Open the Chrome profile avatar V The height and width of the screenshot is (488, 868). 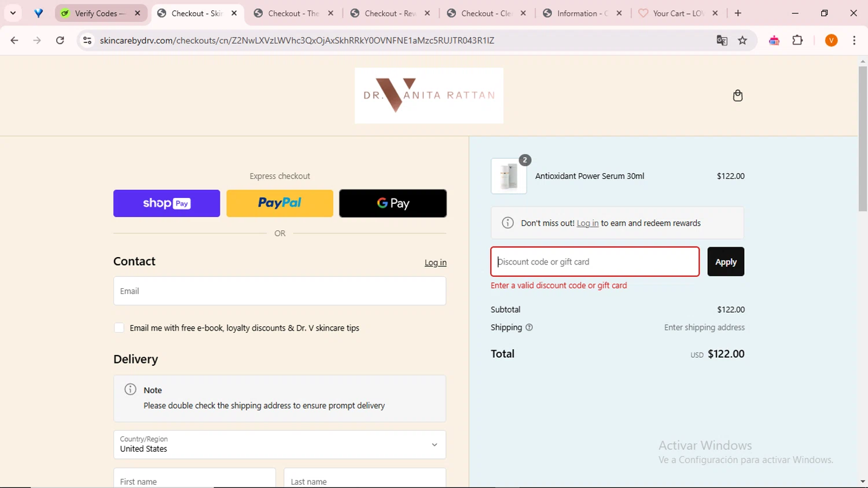(831, 41)
